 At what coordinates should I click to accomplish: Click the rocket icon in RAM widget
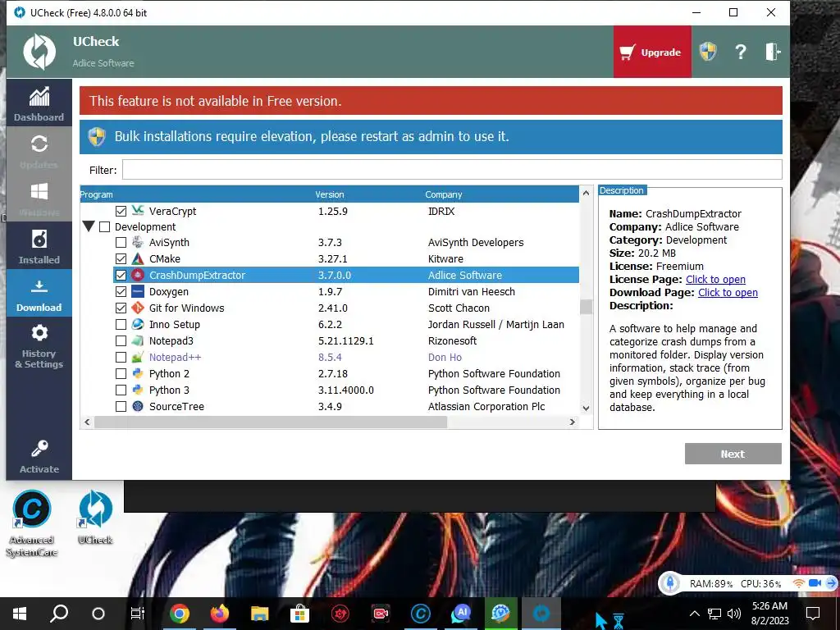pos(669,583)
